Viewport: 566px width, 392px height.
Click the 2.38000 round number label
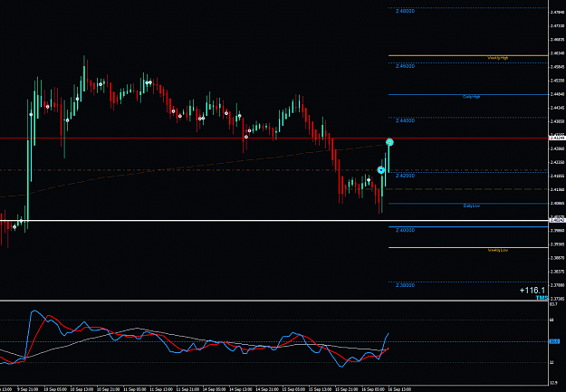click(x=405, y=285)
